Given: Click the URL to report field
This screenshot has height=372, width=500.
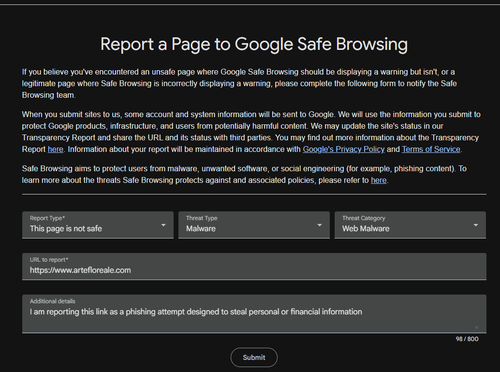Looking at the screenshot, I should 254,266.
